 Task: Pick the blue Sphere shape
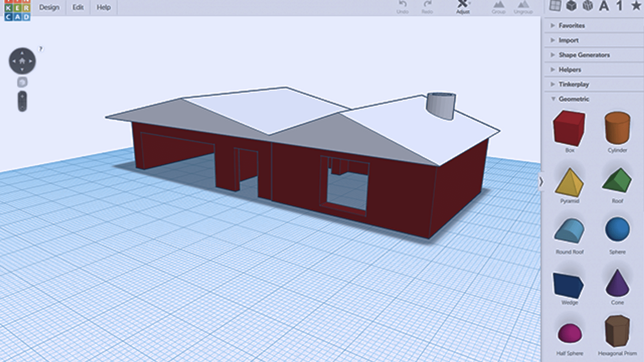click(x=617, y=229)
